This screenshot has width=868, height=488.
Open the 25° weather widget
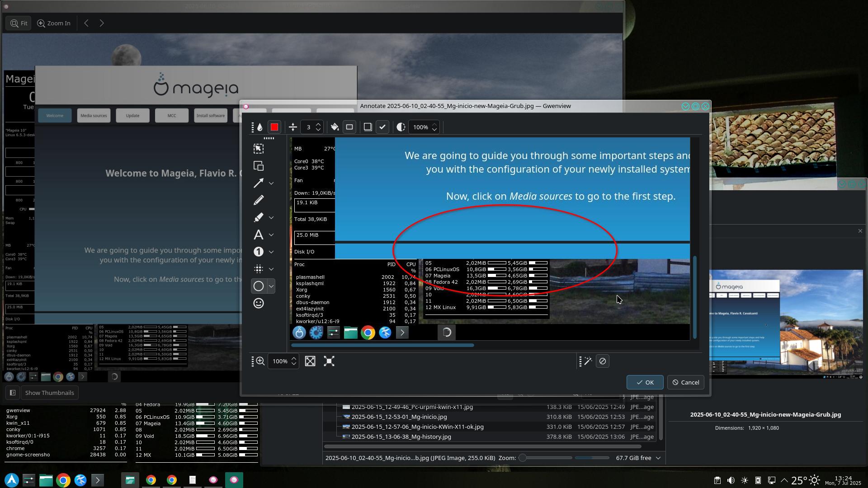click(805, 480)
